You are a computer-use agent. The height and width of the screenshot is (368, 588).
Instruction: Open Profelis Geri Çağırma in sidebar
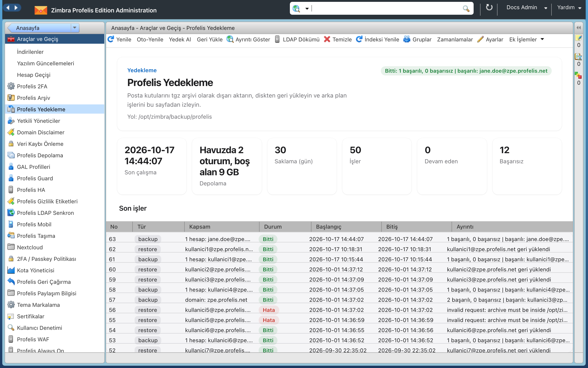point(55,282)
